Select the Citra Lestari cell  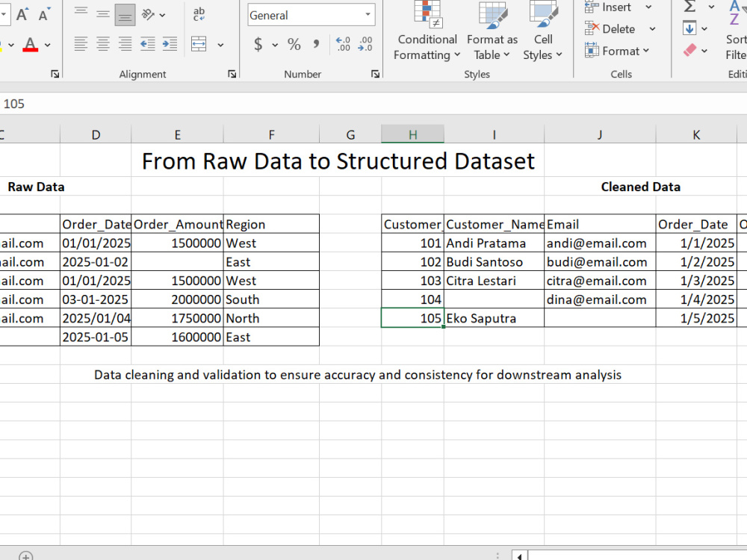pos(494,281)
